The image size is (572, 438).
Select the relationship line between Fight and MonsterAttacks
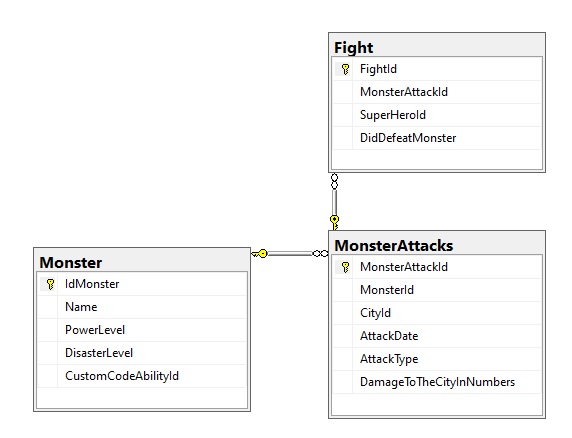[x=335, y=202]
